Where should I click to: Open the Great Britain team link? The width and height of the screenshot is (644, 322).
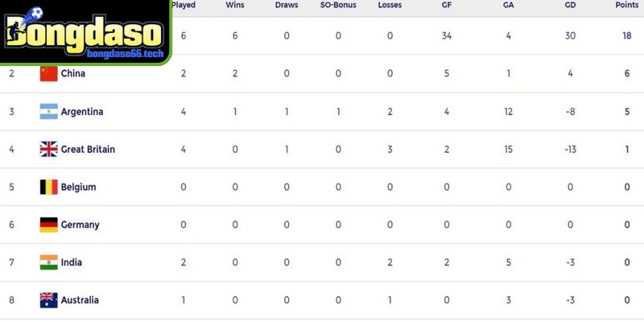click(x=88, y=150)
